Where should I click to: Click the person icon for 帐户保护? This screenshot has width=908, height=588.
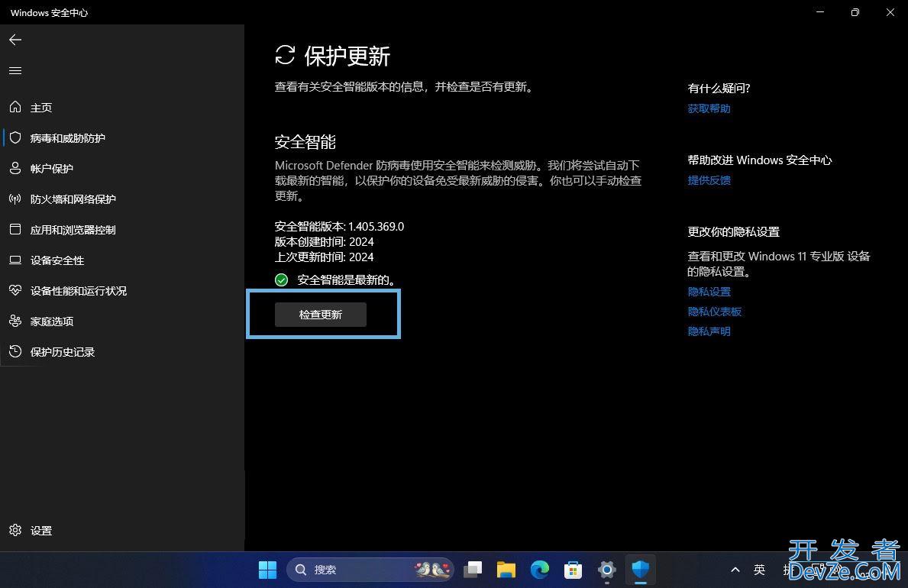[x=15, y=168]
